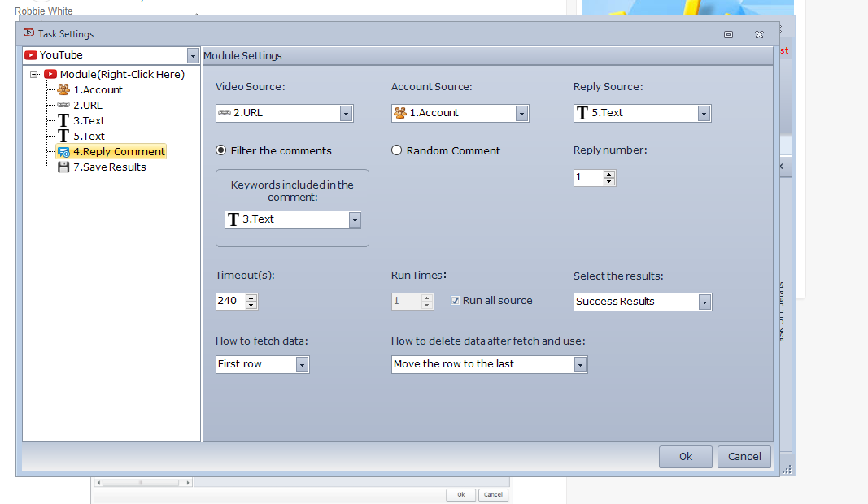The image size is (868, 504).
Task: Click the 3.Text module T icon
Action: click(63, 120)
